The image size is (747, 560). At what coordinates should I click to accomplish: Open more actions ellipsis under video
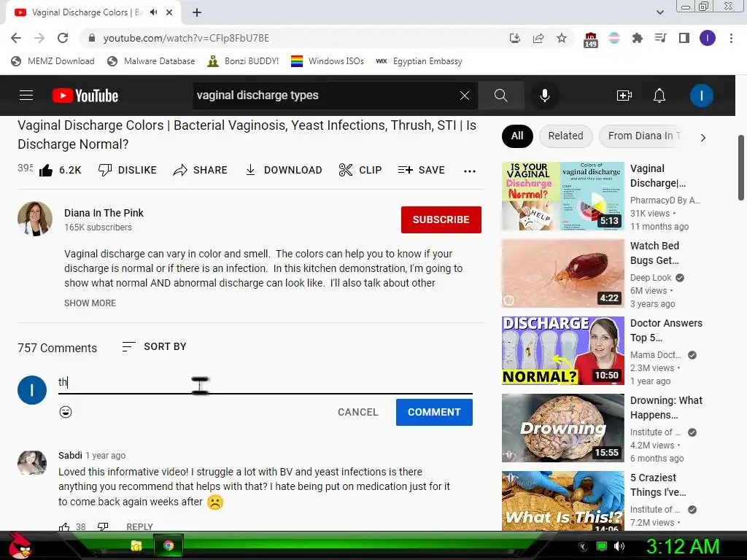470,171
